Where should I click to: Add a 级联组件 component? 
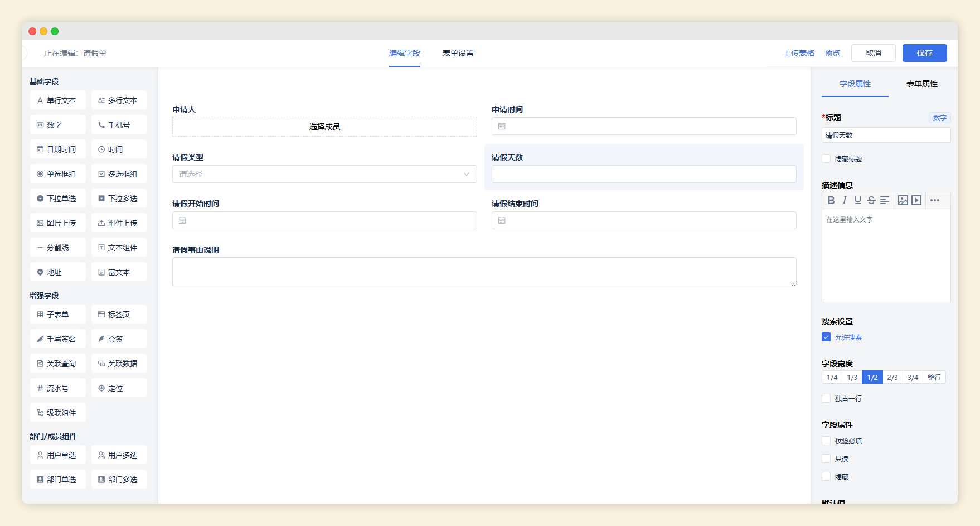[x=58, y=413]
